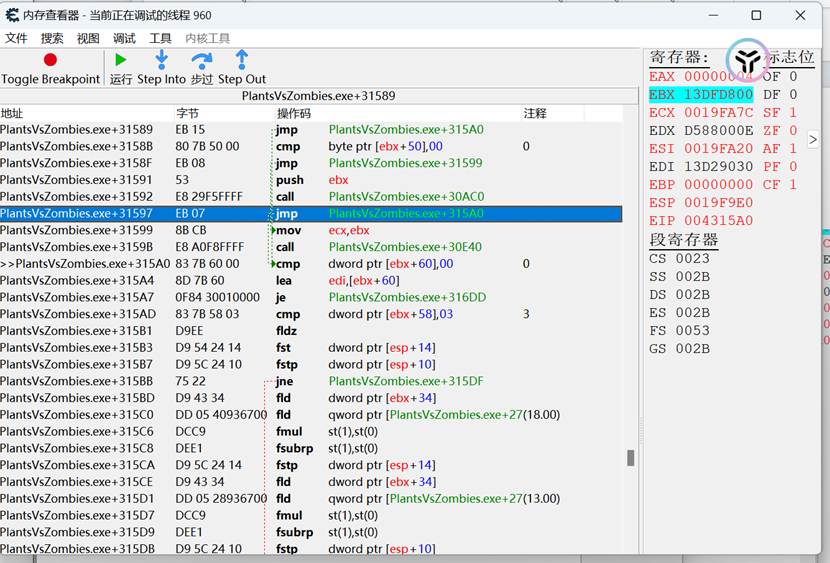
Task: Click the Step Over curved arrow icon
Action: point(202,61)
